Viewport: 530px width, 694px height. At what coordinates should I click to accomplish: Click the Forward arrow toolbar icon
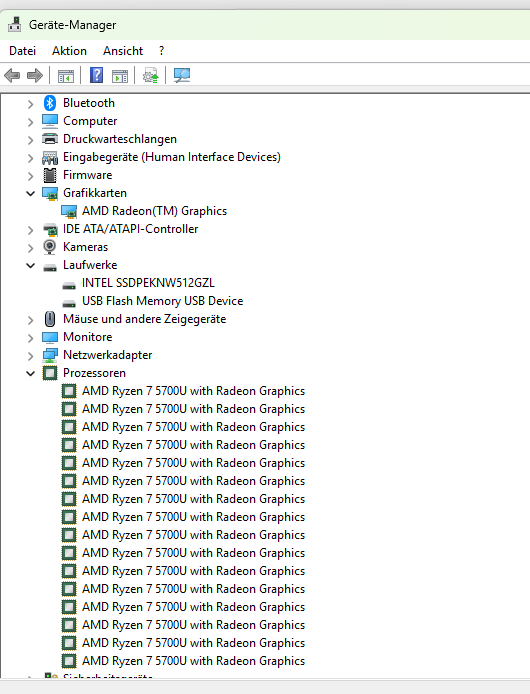(x=35, y=75)
